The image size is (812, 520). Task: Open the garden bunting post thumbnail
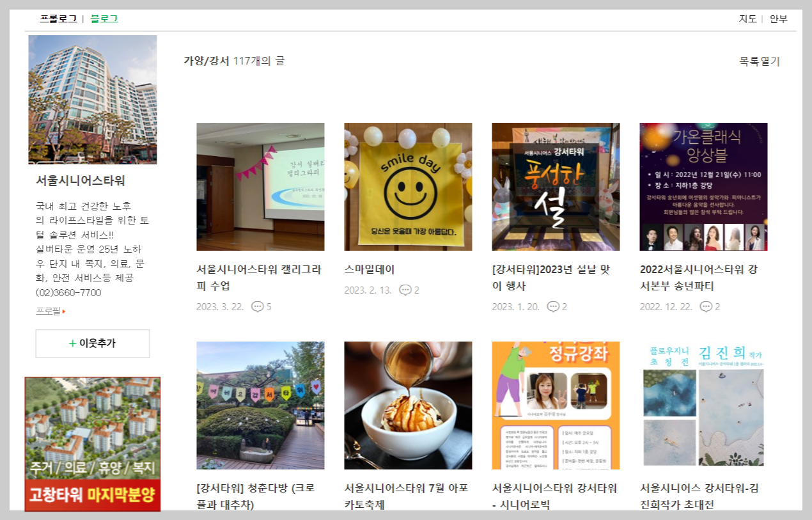pyautogui.click(x=260, y=406)
